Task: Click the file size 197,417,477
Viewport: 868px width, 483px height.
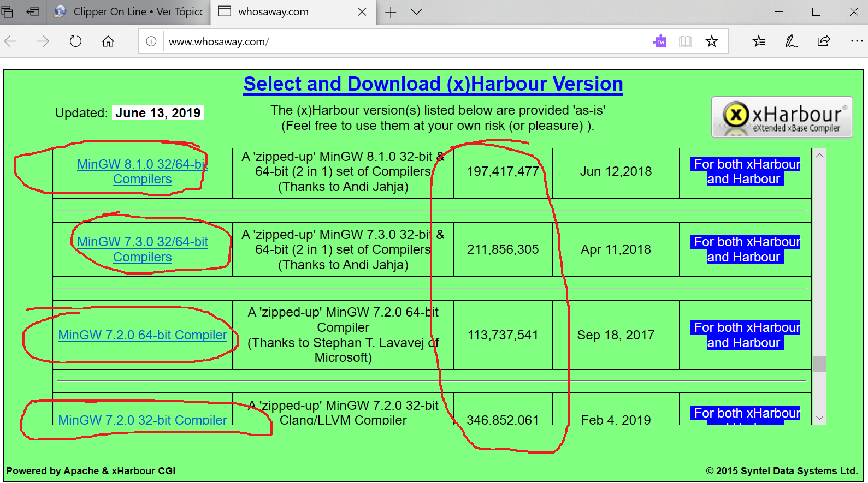Action: (x=503, y=171)
